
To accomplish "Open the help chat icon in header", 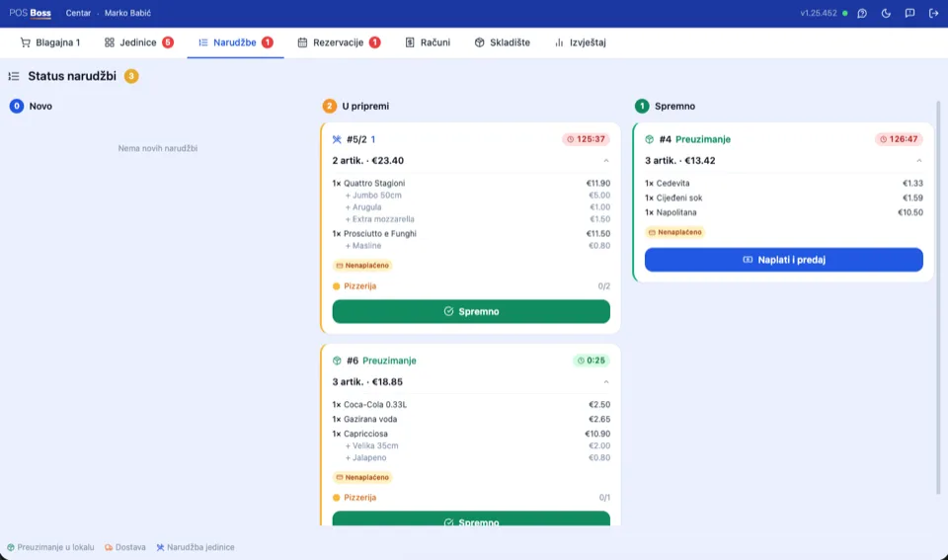I will [862, 13].
